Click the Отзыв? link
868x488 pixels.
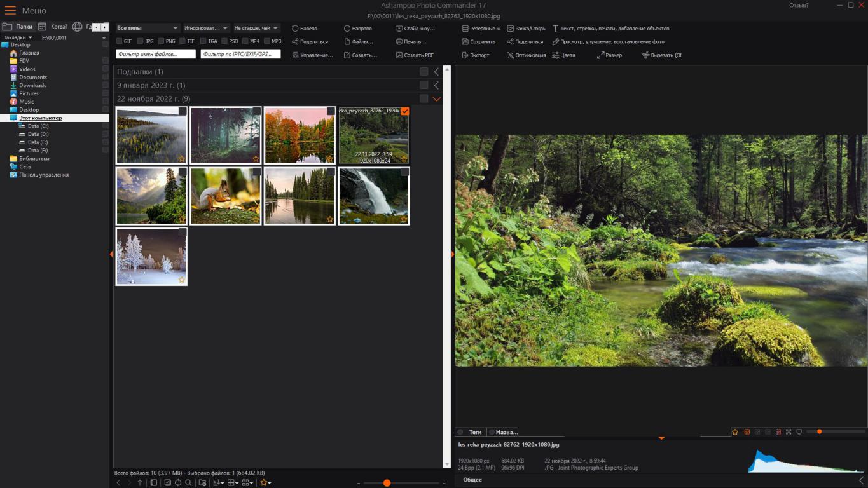799,5
